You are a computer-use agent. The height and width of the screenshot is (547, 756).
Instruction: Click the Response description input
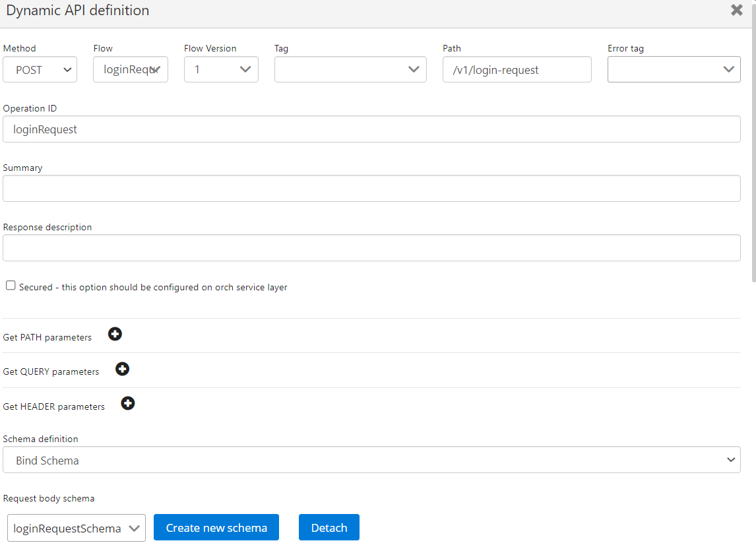(371, 248)
